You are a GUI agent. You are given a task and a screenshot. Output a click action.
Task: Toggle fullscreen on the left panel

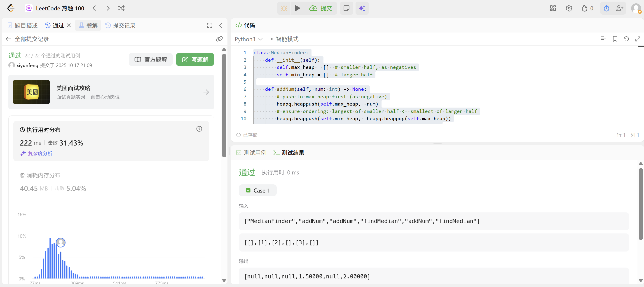pyautogui.click(x=209, y=25)
